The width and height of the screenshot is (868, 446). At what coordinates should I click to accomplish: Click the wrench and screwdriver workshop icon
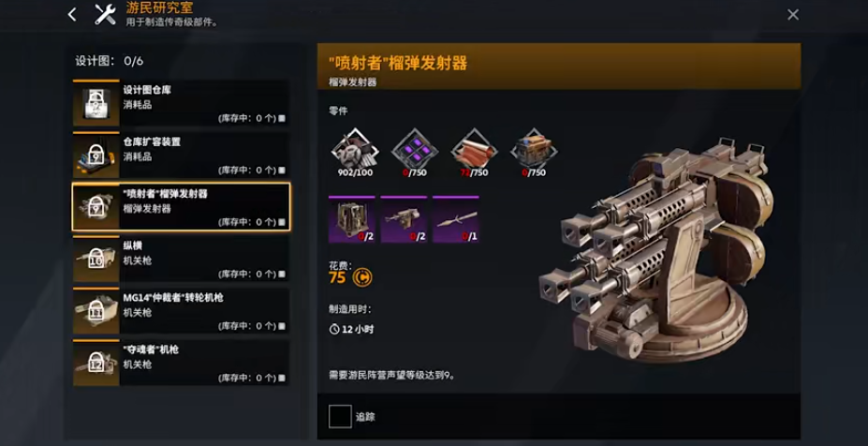[105, 14]
